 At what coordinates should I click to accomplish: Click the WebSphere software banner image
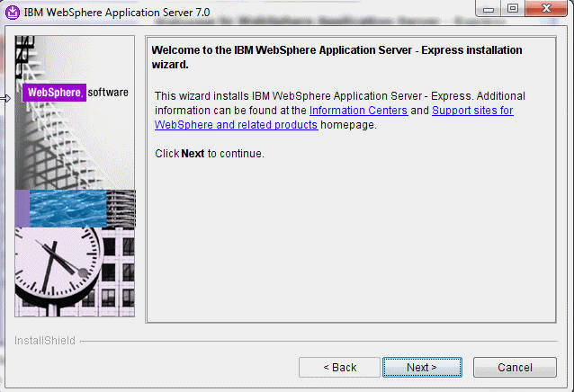tap(75, 176)
